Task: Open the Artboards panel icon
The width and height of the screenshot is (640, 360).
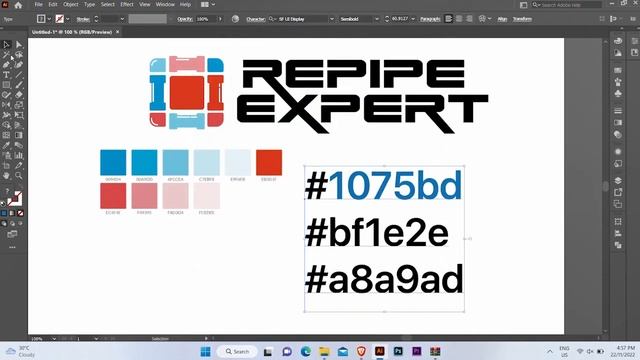Action: [x=618, y=204]
